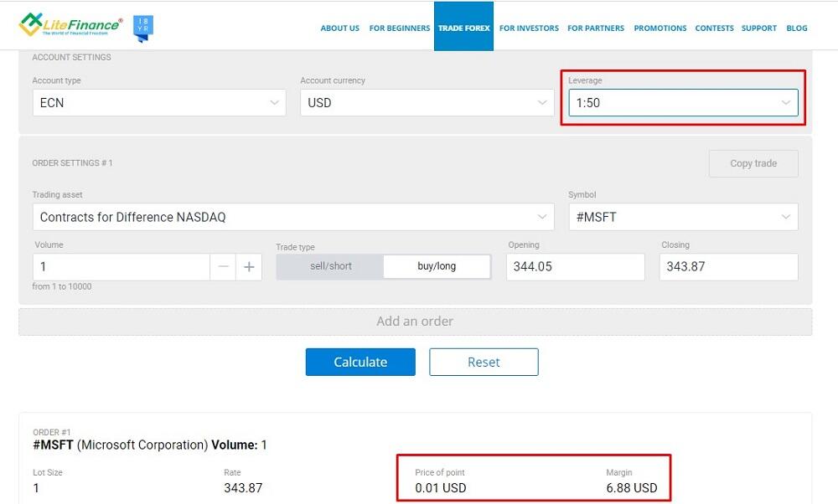Navigate to the Blog page
838x504 pixels.
[x=796, y=28]
